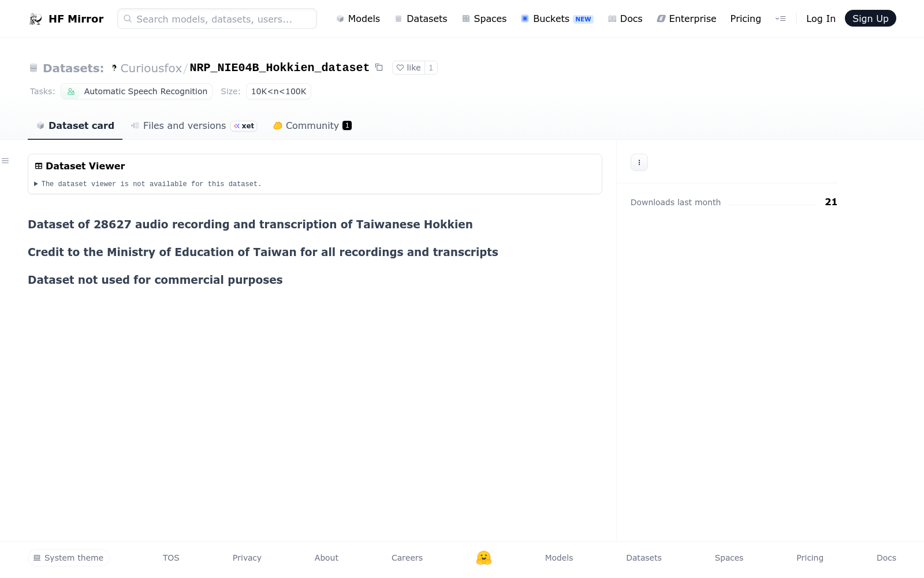This screenshot has height=578, width=924.
Task: Open the Spaces navigation link
Action: (484, 18)
